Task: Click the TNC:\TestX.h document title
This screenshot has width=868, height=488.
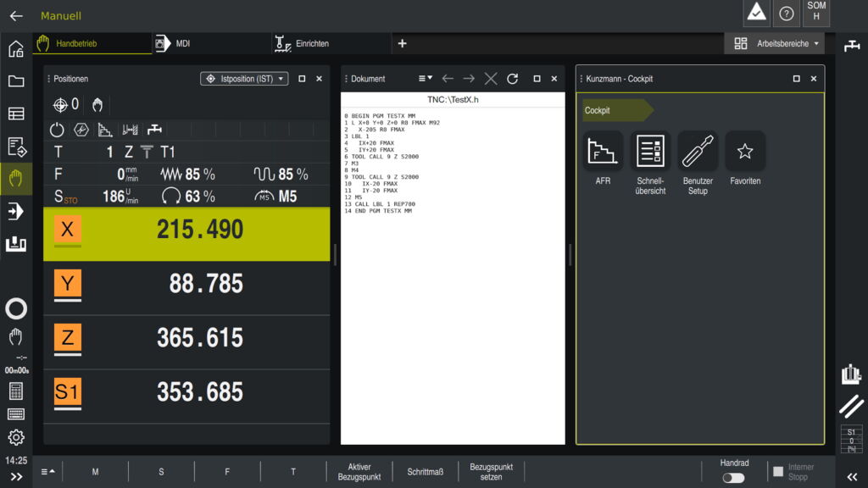Action: pos(453,100)
